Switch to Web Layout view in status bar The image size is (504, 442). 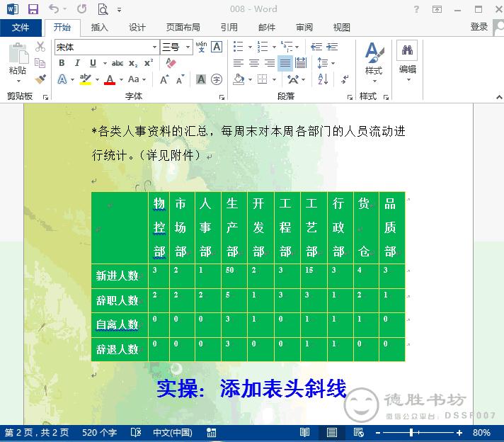(358, 433)
